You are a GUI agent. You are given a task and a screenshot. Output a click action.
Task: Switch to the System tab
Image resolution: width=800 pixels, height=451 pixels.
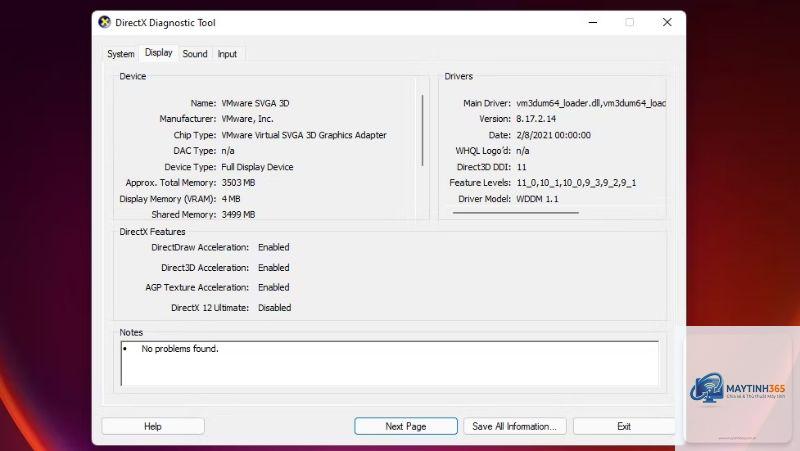tap(121, 54)
